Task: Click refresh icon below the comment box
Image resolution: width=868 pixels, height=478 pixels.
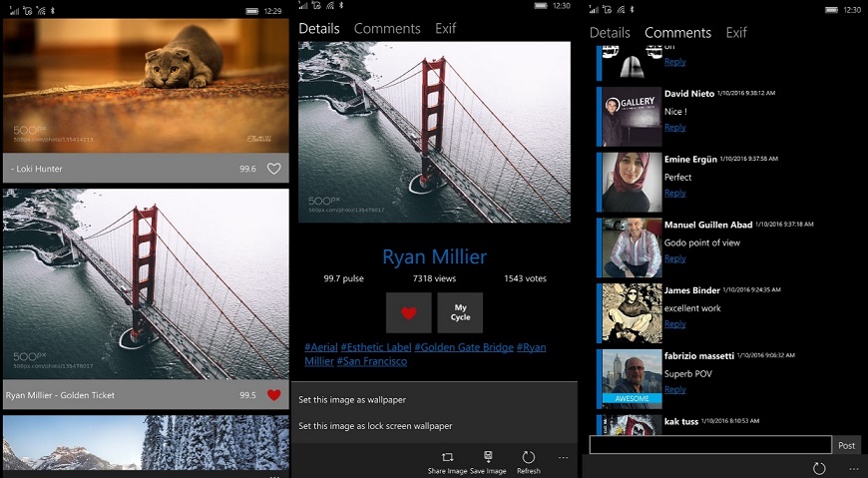Action: (819, 468)
